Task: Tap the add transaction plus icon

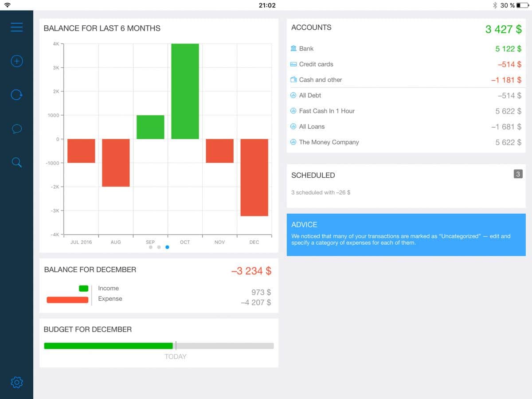Action: tap(16, 61)
